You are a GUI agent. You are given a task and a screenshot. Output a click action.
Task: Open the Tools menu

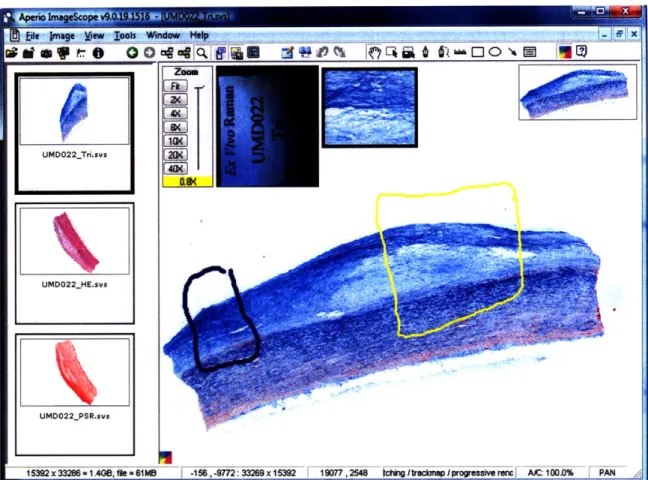tap(125, 36)
